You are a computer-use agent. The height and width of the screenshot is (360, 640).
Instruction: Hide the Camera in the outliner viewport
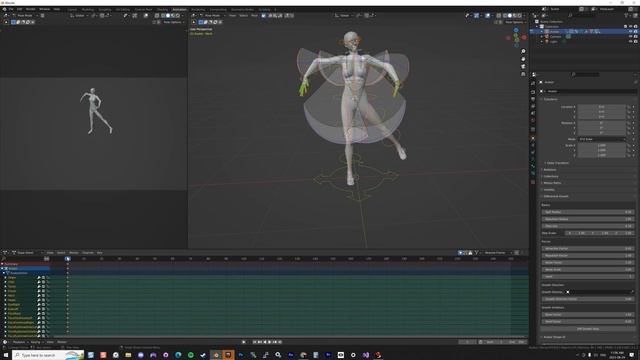630,36
